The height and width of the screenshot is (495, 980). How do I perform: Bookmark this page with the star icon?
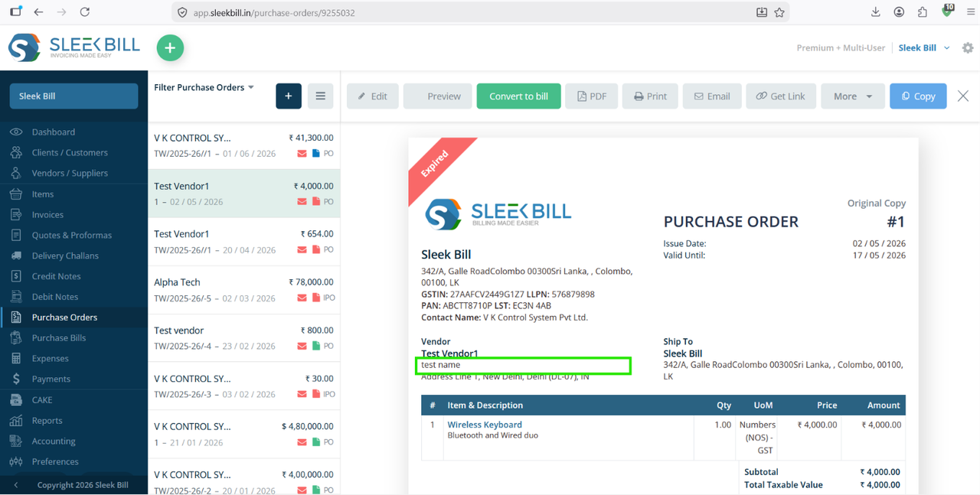[779, 12]
